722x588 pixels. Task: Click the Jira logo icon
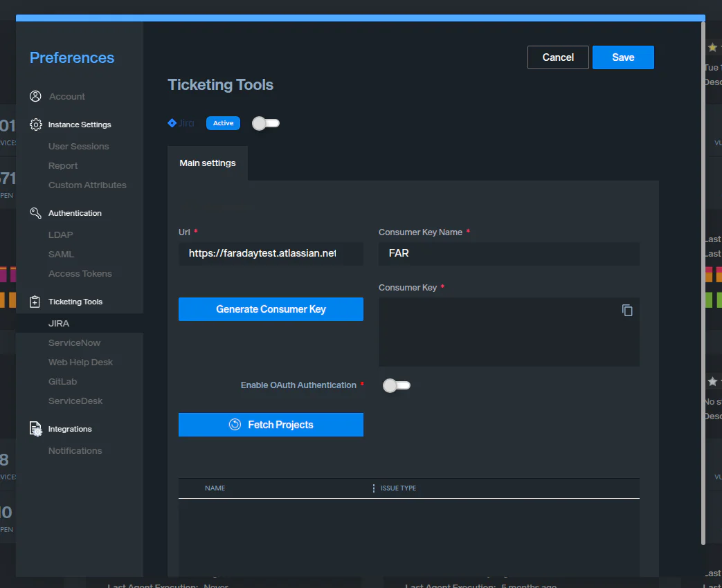click(172, 123)
